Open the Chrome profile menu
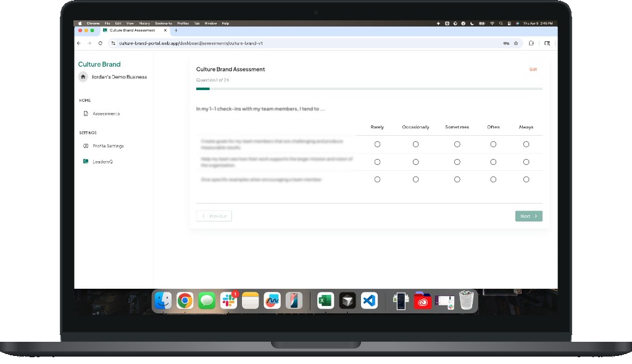This screenshot has height=364, width=632. pyautogui.click(x=183, y=23)
